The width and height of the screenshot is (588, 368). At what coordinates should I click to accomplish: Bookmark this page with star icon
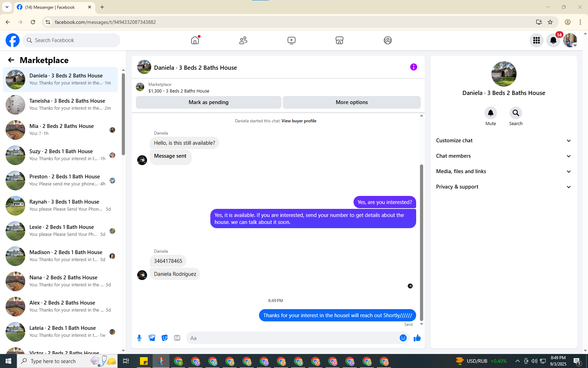[x=550, y=22]
